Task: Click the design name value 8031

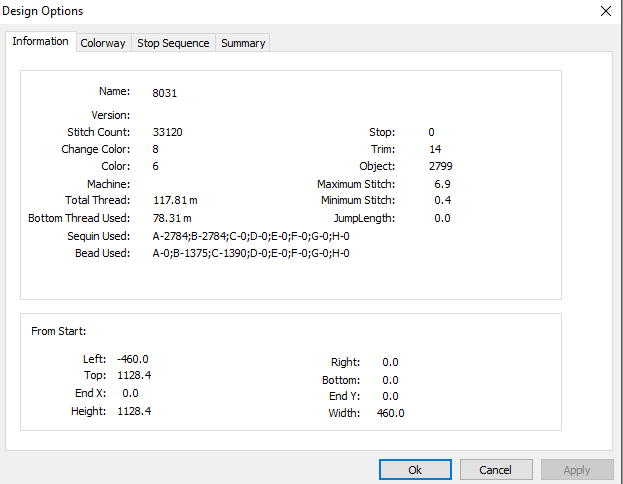Action: [164, 93]
